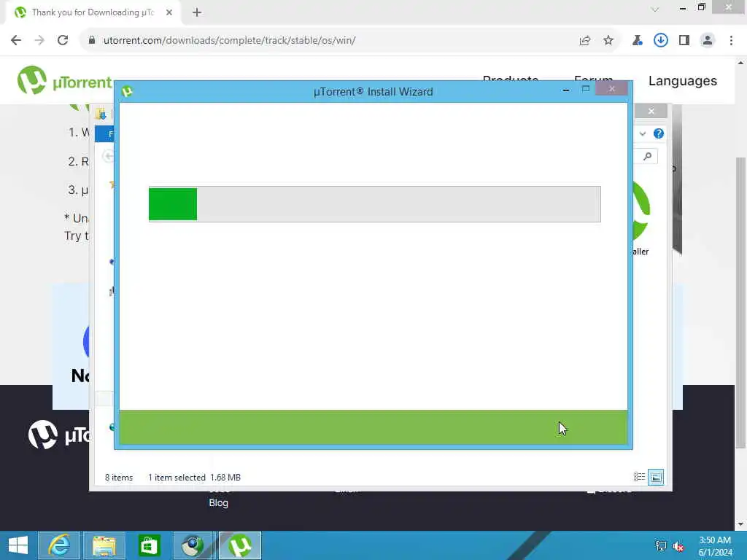Open Chrome Labs flask icon
747x560 pixels.
637,41
